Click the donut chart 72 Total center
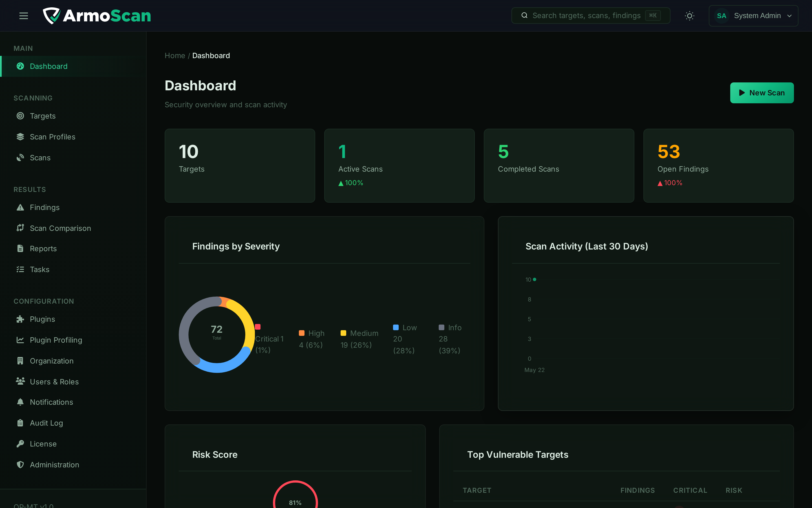Screen dimensions: 812x508 click(217, 332)
